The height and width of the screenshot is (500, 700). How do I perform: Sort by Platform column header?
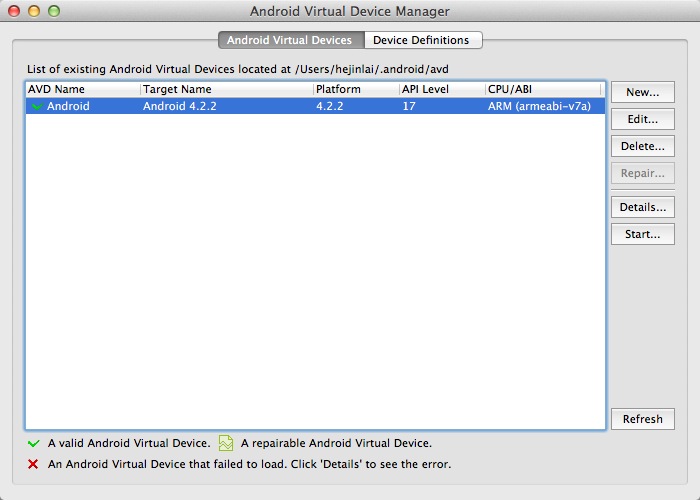tap(356, 89)
